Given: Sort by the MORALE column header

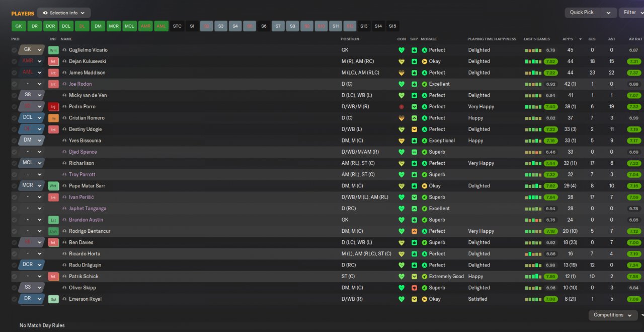Looking at the screenshot, I should [429, 39].
